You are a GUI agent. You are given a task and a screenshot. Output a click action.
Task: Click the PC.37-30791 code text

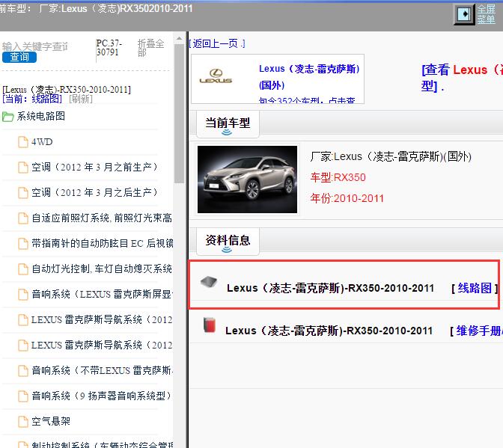click(109, 48)
